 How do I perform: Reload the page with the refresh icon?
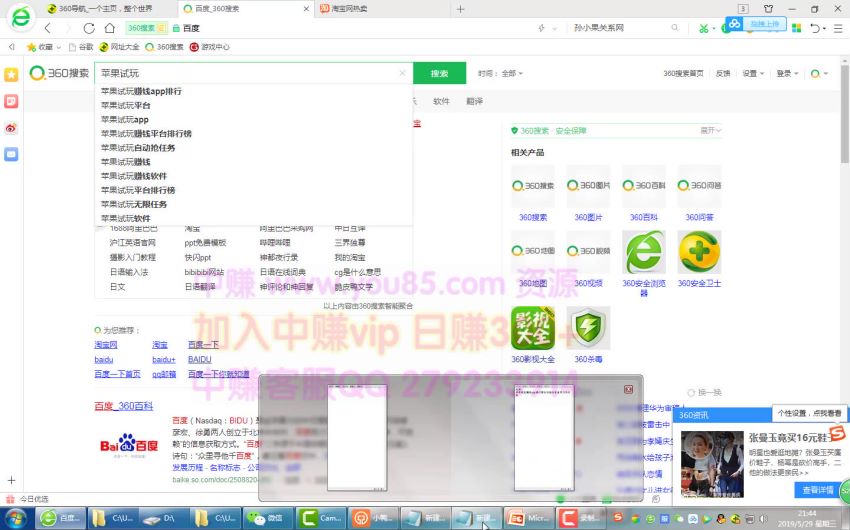(89, 28)
